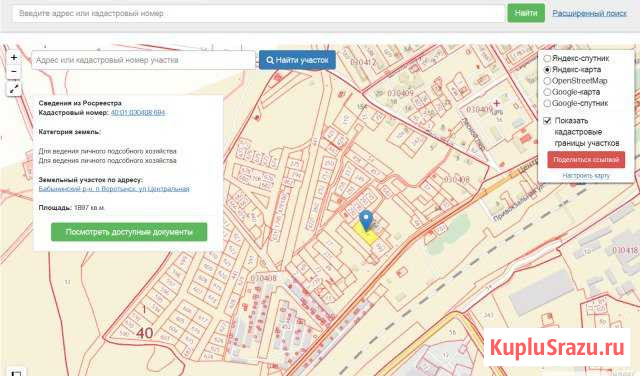Select the OpenStreetMap layer option
This screenshot has width=640, height=376.
(547, 81)
